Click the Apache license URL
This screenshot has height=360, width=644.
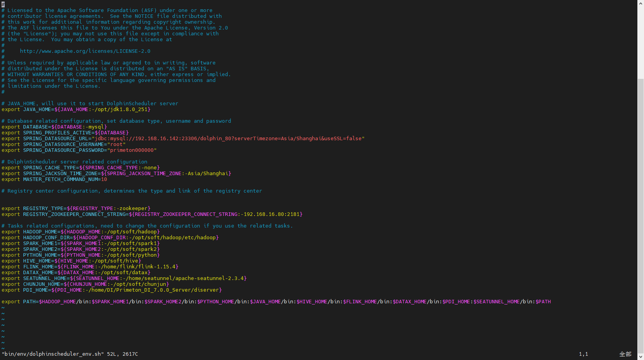click(85, 51)
